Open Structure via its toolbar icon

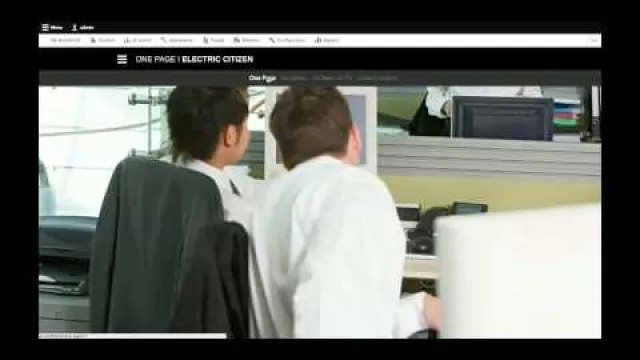(127, 40)
